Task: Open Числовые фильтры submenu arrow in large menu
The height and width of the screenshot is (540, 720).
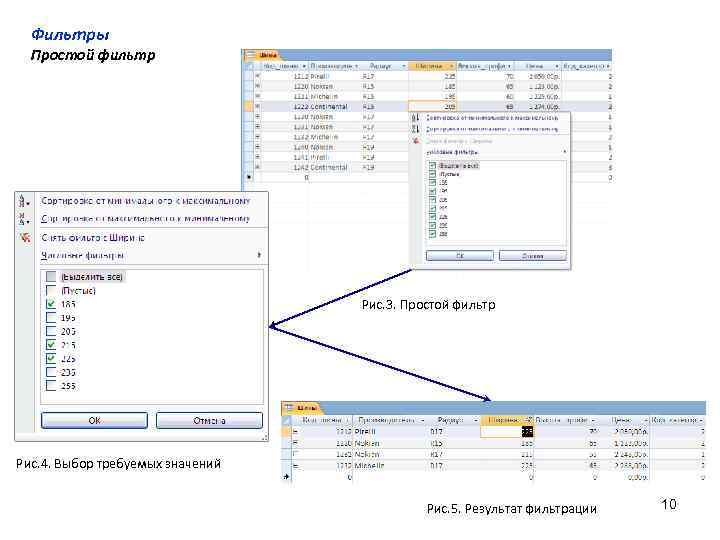Action: pyautogui.click(x=259, y=255)
